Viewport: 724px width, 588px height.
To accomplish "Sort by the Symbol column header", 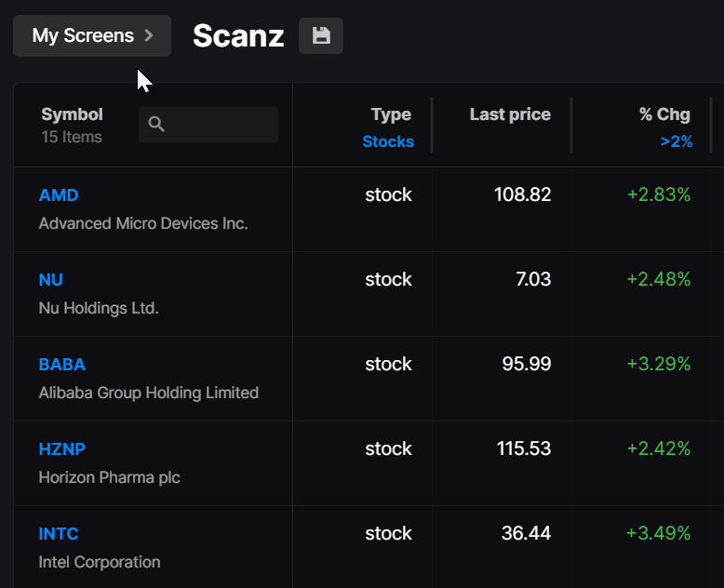I will click(x=72, y=114).
